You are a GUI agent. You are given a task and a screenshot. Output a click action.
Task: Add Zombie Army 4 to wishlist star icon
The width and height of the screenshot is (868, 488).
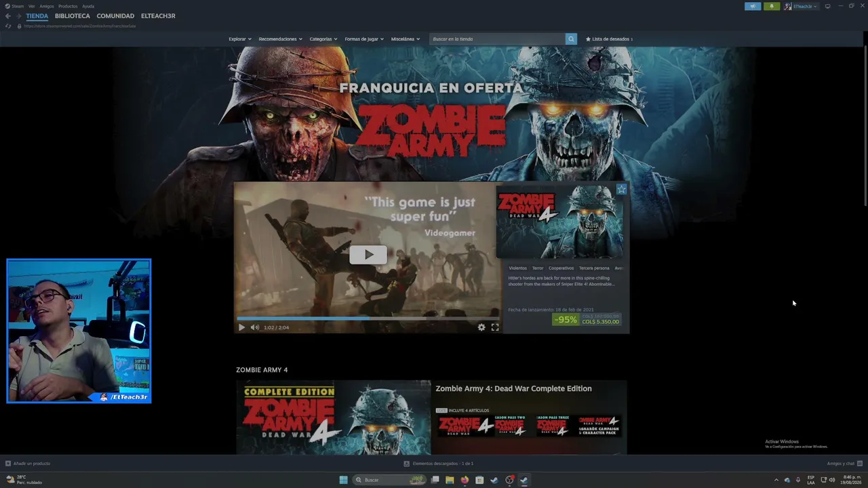[621, 190]
